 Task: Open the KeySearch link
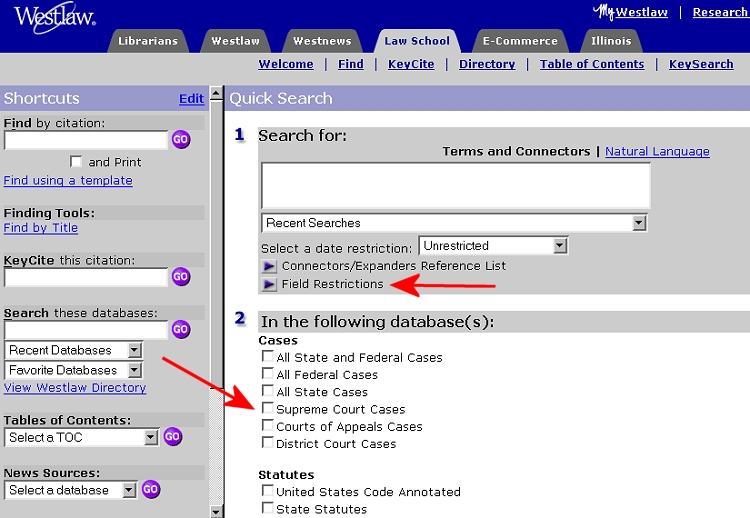coord(701,64)
